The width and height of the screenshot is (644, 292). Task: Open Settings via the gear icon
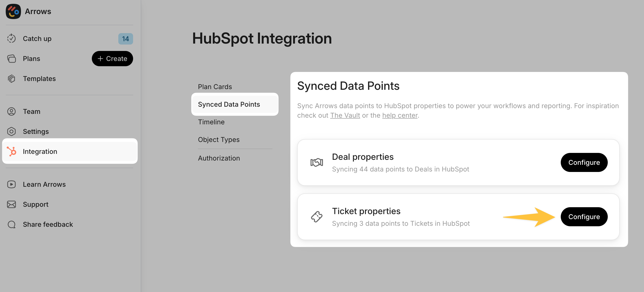[11, 131]
